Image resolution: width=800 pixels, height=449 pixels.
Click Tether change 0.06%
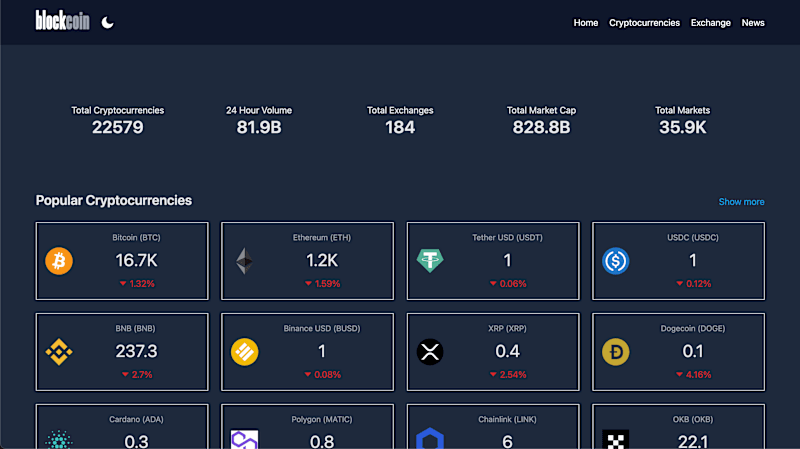coord(513,284)
